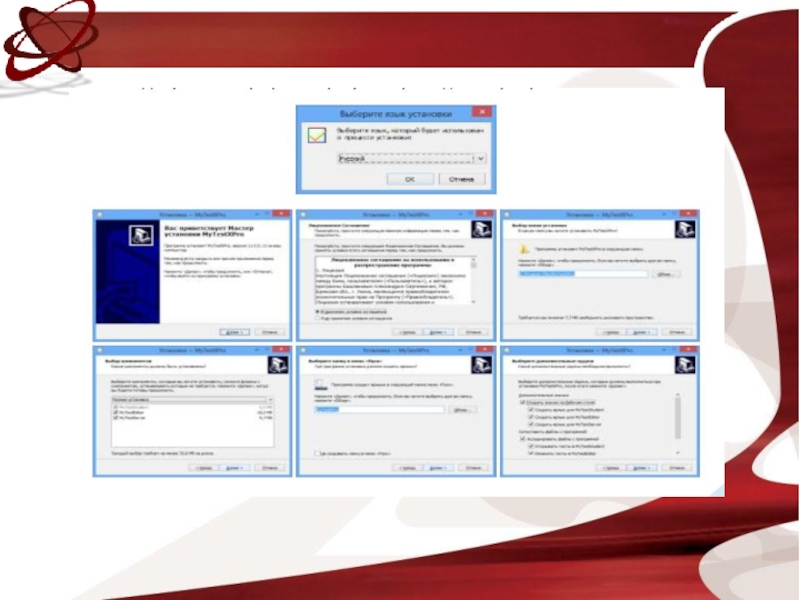Image resolution: width=800 pixels, height=600 pixels.
Task: Toggle the create desktop icons checkbox
Action: [522, 402]
